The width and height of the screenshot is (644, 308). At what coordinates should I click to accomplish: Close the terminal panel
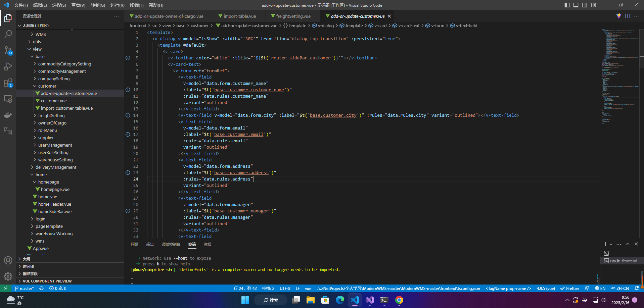[x=636, y=244]
